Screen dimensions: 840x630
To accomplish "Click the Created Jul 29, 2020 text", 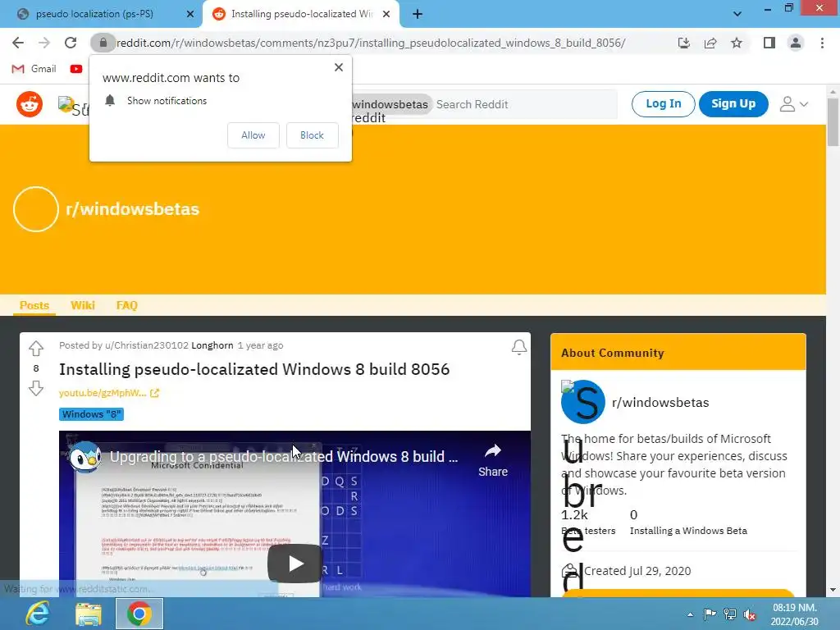I will pyautogui.click(x=637, y=571).
